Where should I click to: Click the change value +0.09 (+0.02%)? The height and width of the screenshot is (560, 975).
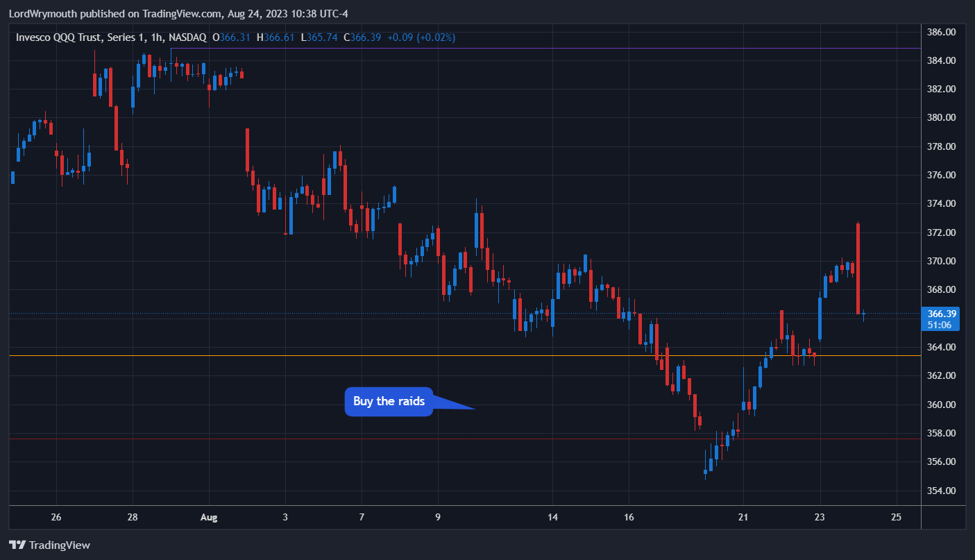pos(421,37)
